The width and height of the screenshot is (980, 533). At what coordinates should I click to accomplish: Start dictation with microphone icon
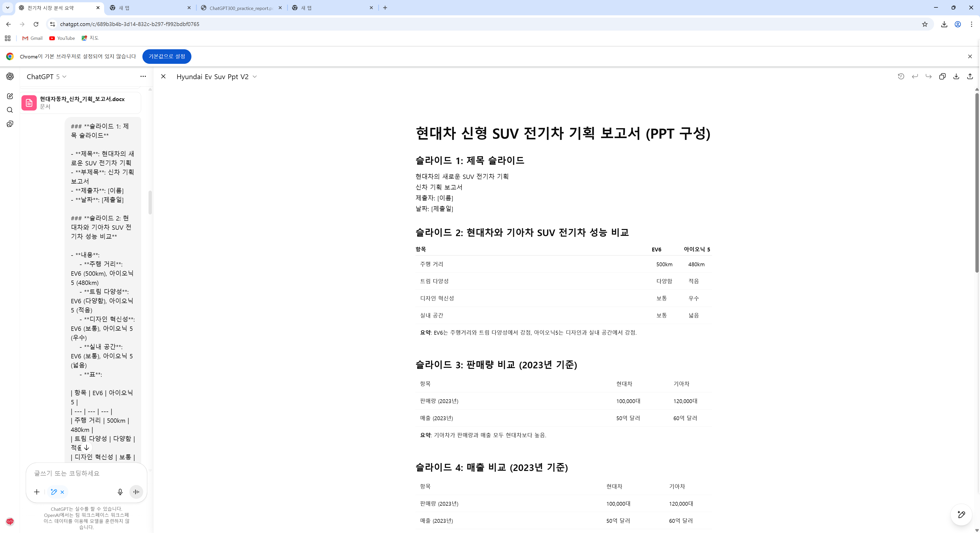pyautogui.click(x=120, y=492)
